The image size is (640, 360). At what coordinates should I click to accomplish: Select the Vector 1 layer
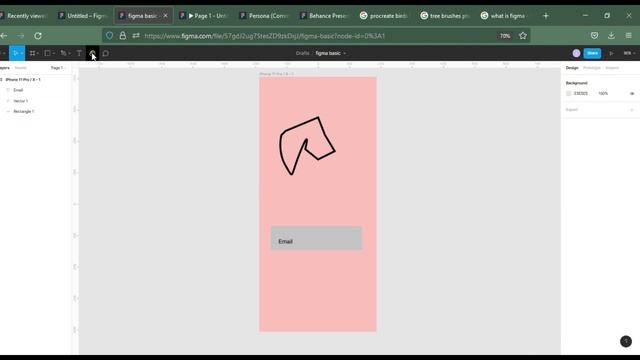tap(20, 101)
